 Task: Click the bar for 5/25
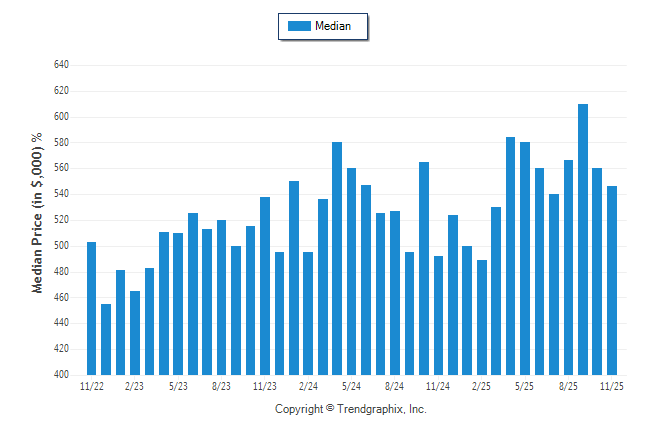[x=525, y=258]
